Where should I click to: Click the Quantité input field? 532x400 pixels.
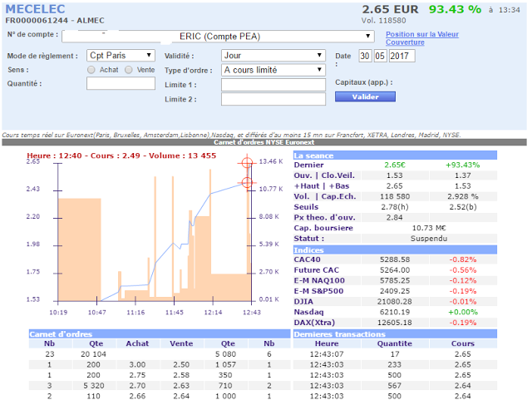coord(121,83)
